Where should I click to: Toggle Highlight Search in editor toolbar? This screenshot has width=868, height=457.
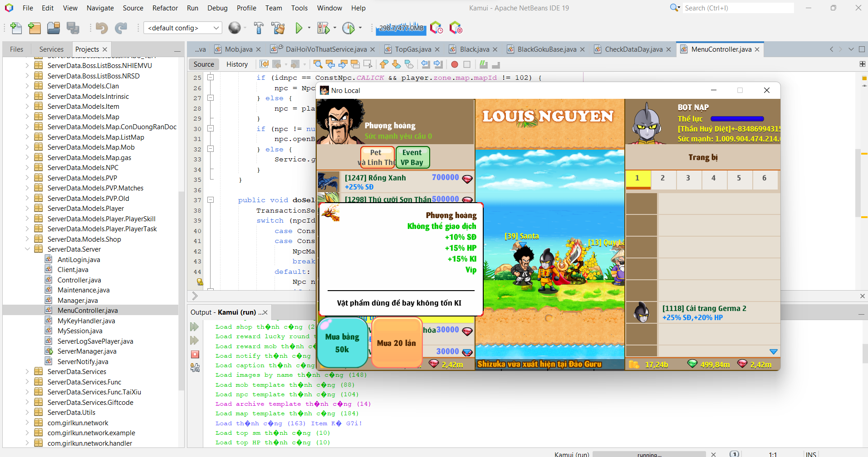point(355,64)
